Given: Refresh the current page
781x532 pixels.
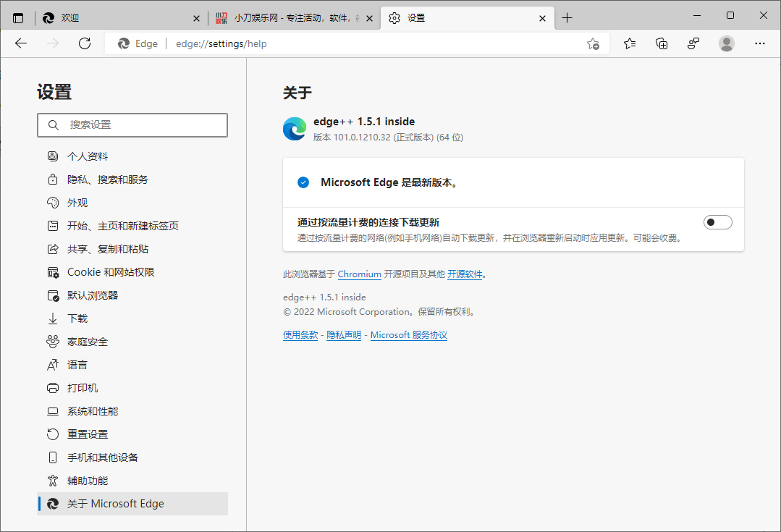Looking at the screenshot, I should click(84, 43).
